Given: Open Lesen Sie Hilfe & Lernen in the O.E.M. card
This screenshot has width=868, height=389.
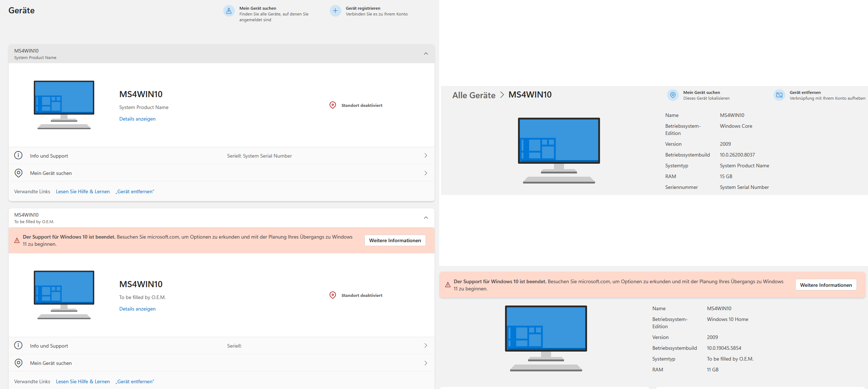Looking at the screenshot, I should [83, 381].
